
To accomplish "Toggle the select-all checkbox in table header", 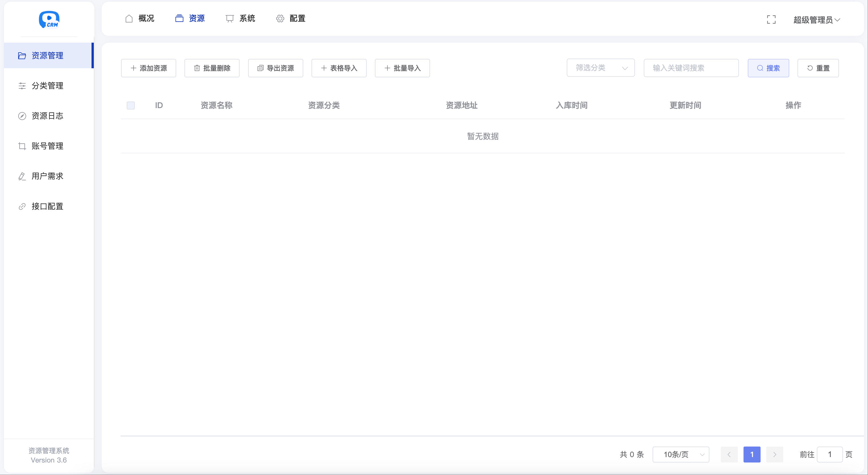I will pyautogui.click(x=131, y=106).
